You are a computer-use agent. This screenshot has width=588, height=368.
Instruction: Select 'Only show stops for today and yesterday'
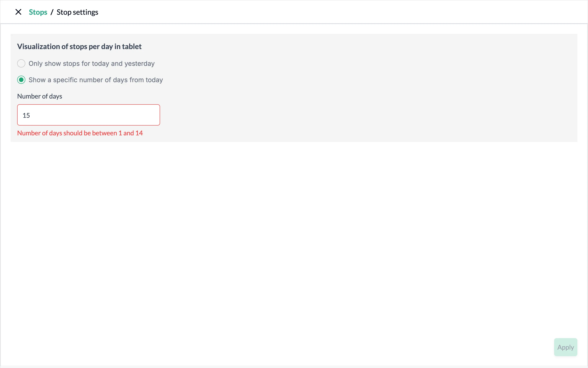tap(21, 64)
